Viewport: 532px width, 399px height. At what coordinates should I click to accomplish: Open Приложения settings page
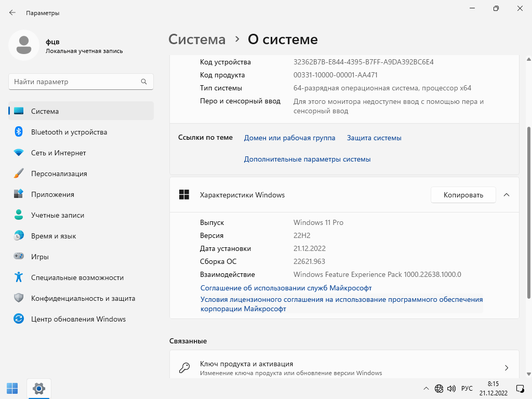coord(52,194)
